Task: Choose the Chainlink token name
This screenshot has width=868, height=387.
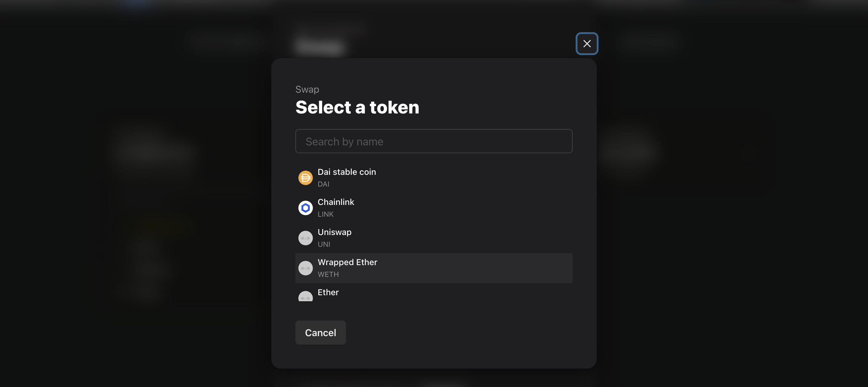Action: point(336,202)
